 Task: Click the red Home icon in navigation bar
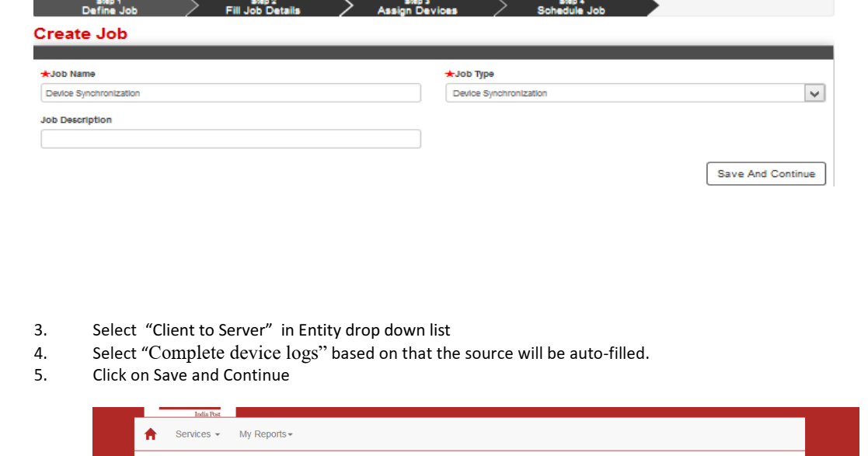148,433
